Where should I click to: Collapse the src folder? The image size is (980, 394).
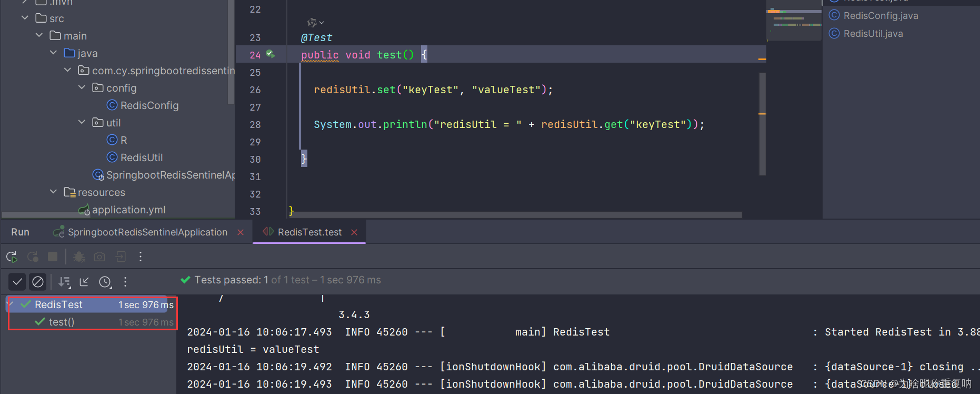[x=25, y=18]
